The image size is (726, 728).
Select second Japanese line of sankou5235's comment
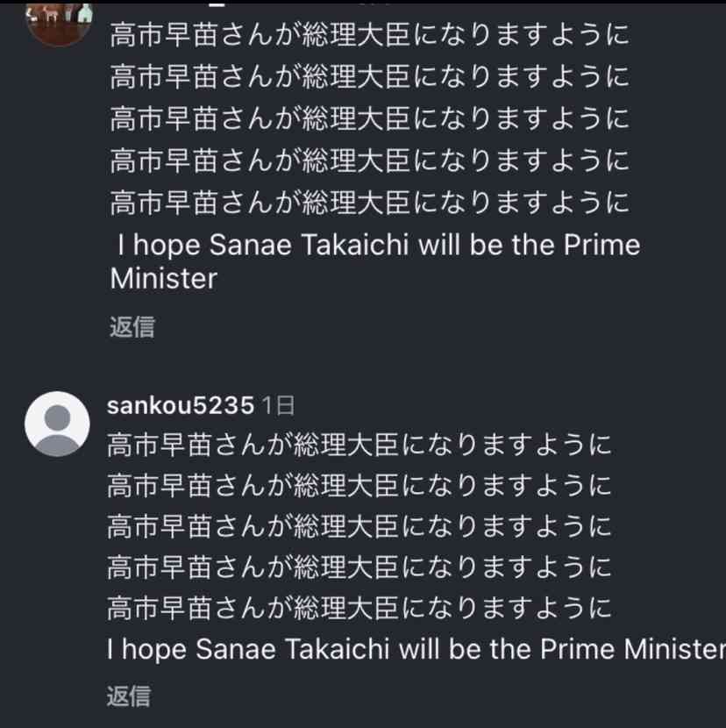[x=359, y=485]
